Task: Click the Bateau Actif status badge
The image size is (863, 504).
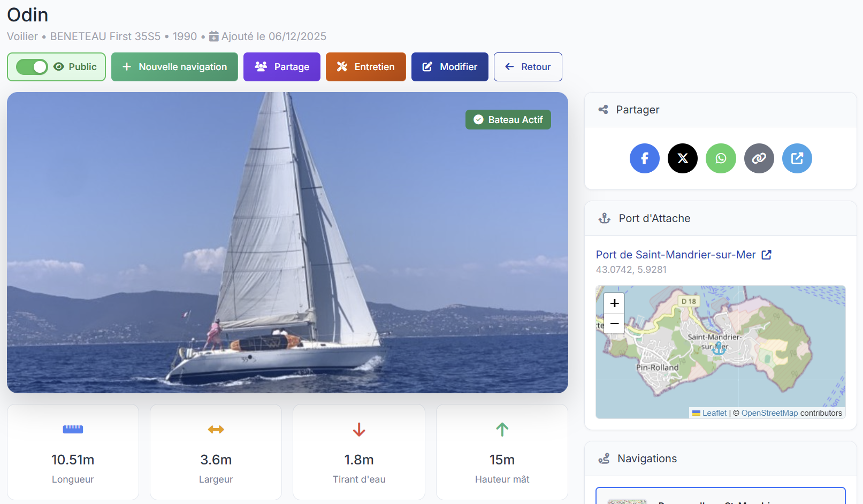Action: pos(507,119)
